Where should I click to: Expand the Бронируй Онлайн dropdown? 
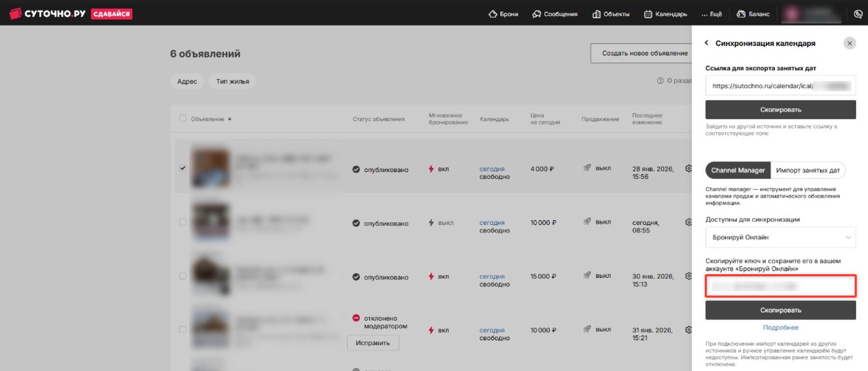(x=780, y=237)
